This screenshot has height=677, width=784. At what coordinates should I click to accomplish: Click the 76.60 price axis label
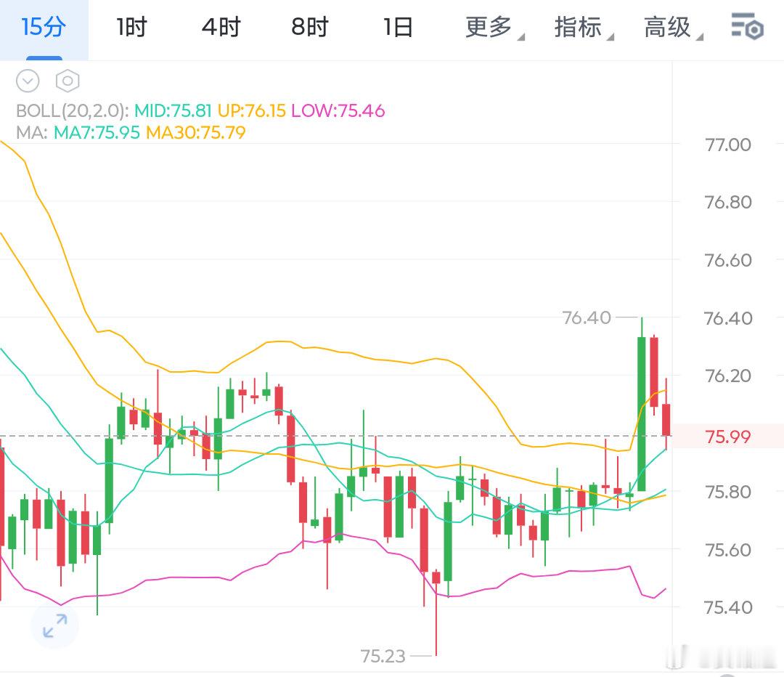(728, 260)
